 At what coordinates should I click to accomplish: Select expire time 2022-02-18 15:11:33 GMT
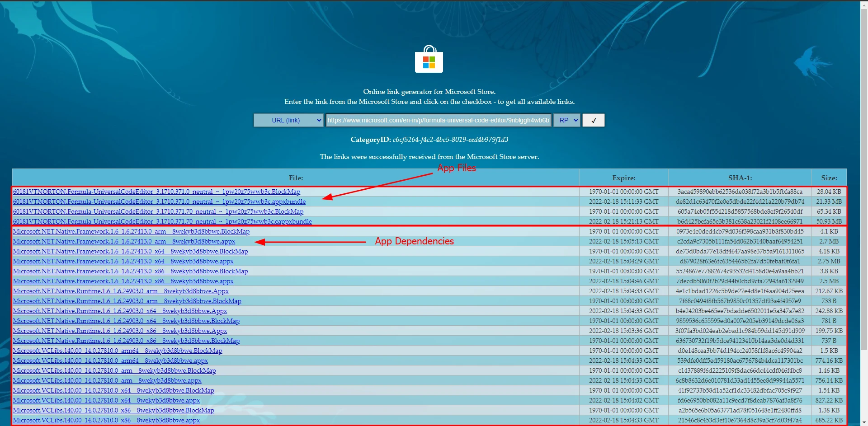624,201
